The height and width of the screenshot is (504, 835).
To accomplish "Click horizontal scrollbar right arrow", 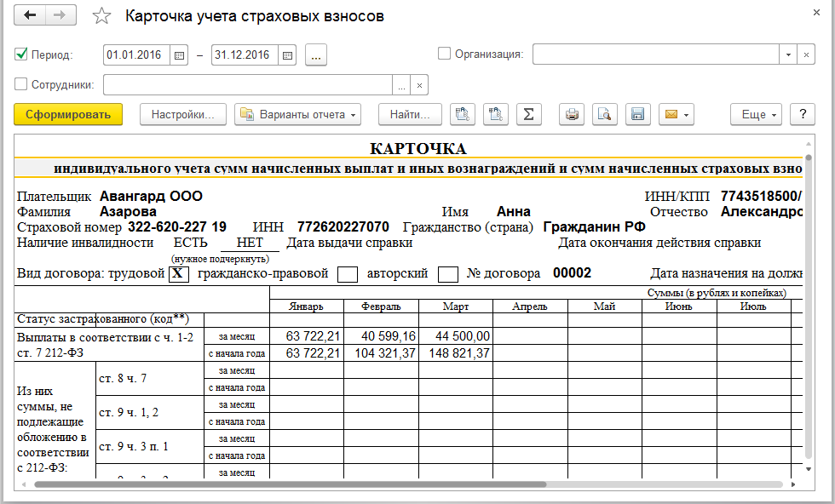I will tap(793, 484).
